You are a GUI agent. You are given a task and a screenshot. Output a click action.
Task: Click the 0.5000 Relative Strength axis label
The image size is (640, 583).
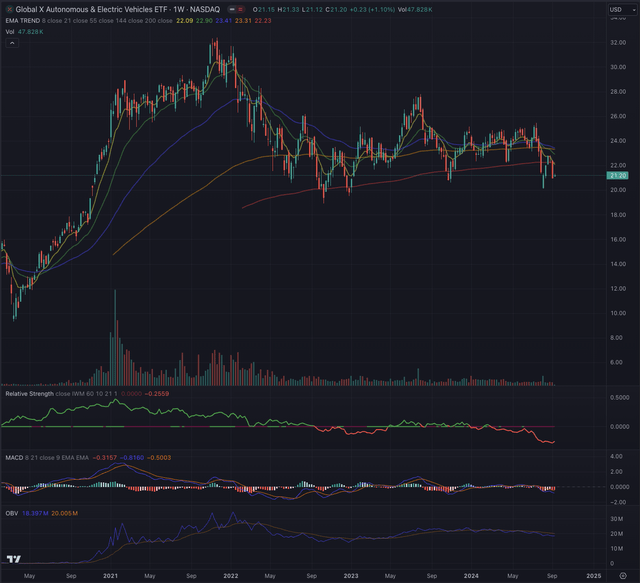620,397
